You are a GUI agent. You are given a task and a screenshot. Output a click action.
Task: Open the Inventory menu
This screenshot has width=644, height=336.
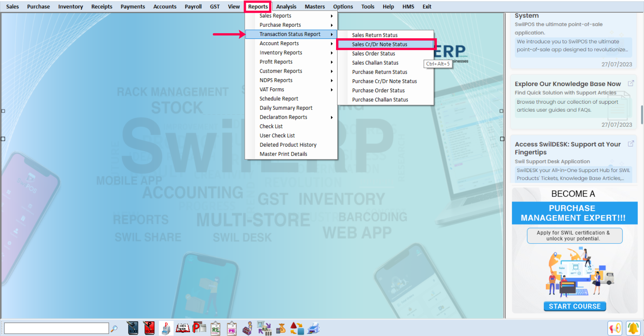click(x=70, y=6)
